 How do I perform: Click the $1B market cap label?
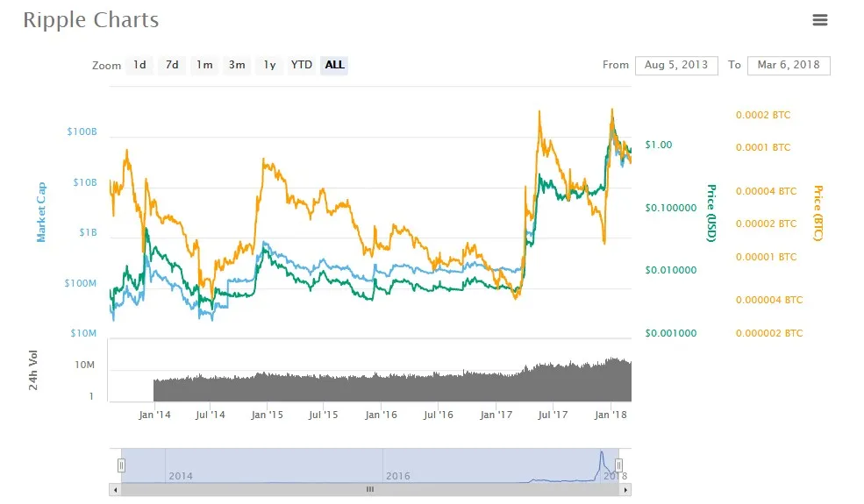point(88,232)
